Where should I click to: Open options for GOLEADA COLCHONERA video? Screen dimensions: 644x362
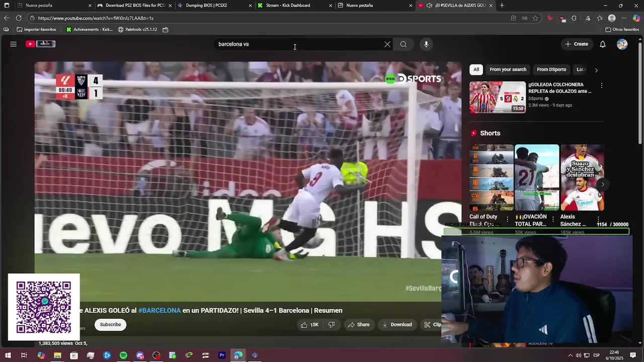pyautogui.click(x=601, y=86)
